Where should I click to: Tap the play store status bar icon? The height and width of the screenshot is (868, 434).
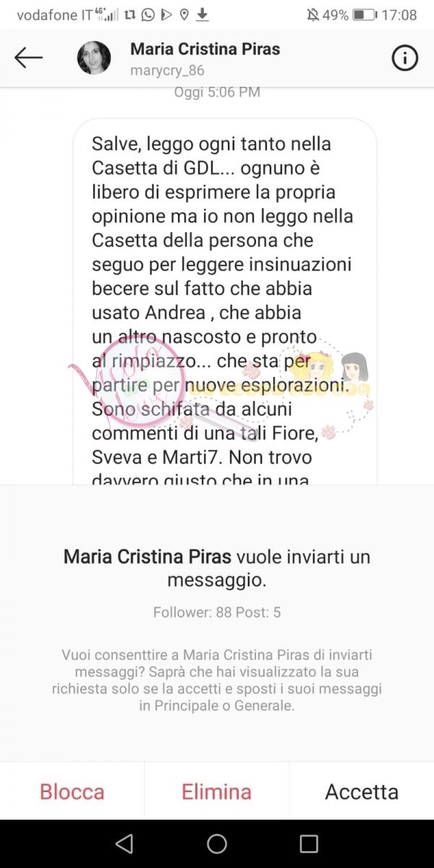click(166, 14)
